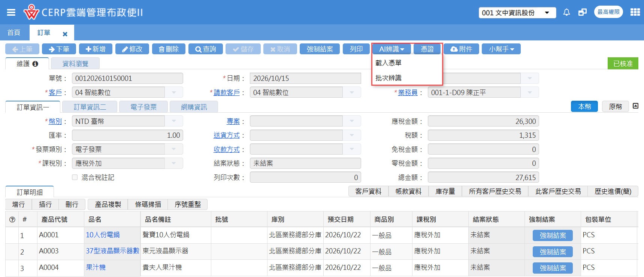Expand the 請款客戶 dropdown arrow

352,92
